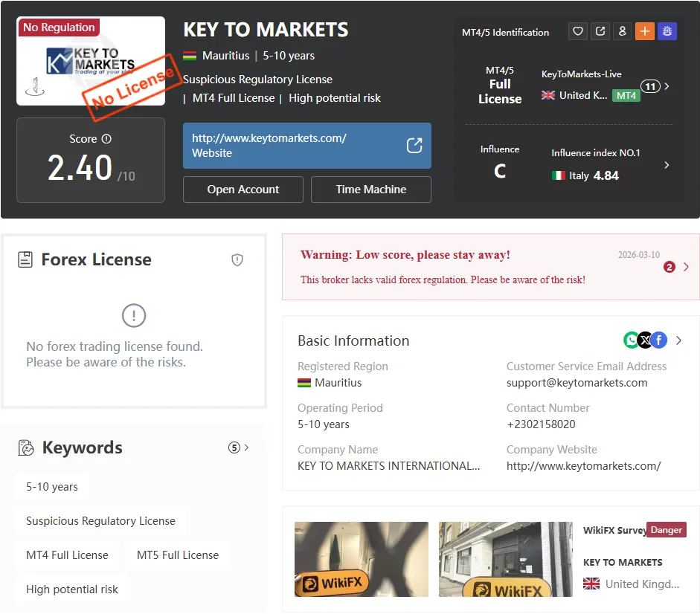Expand the warning banner chevron

point(686,267)
